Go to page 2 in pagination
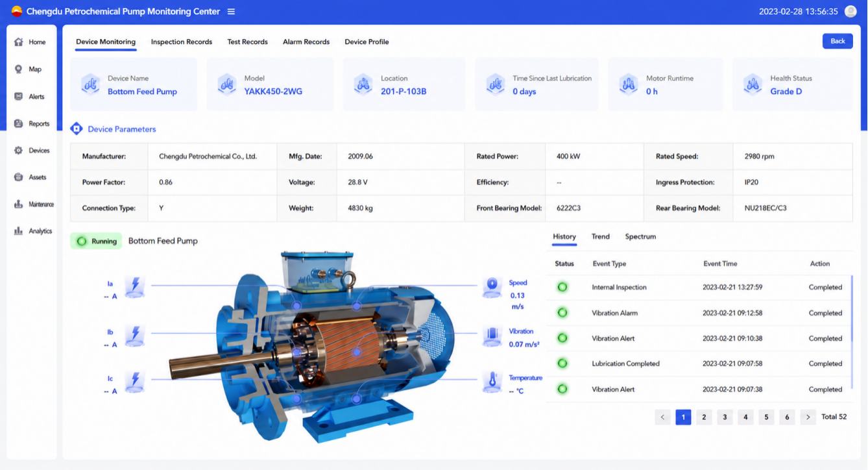Viewport: 868px width, 470px height. point(704,417)
